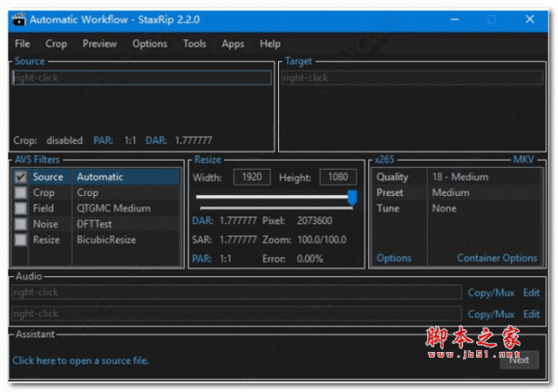Open the Tools menu
This screenshot has height=392, width=558.
tap(194, 44)
